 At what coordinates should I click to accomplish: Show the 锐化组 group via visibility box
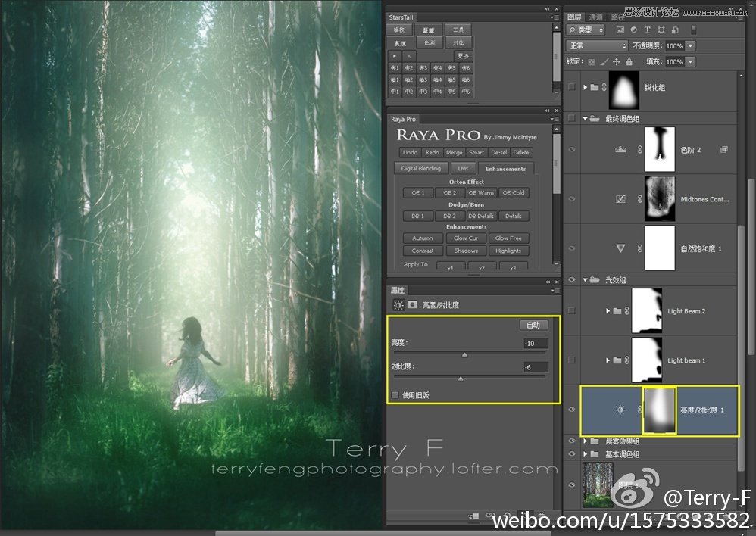572,87
